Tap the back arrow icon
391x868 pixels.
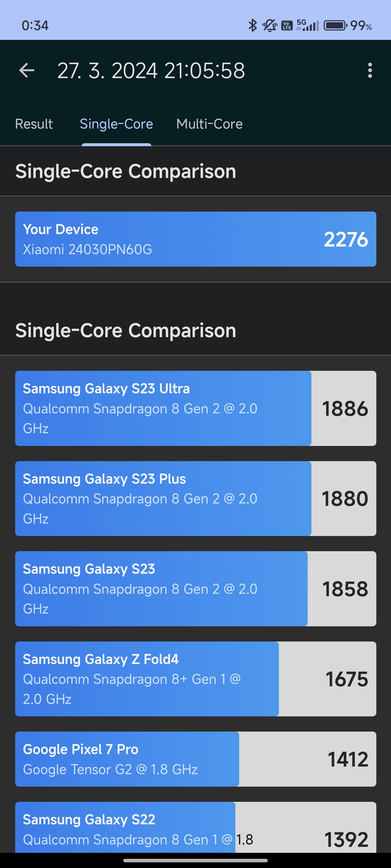point(27,71)
